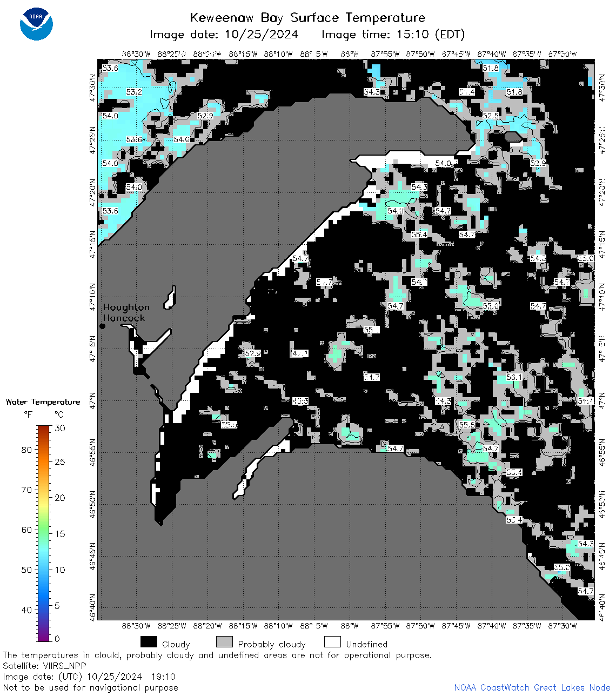This screenshot has height=696, width=616.
Task: Click the 'Undefined' legend label
Action: pyautogui.click(x=367, y=644)
